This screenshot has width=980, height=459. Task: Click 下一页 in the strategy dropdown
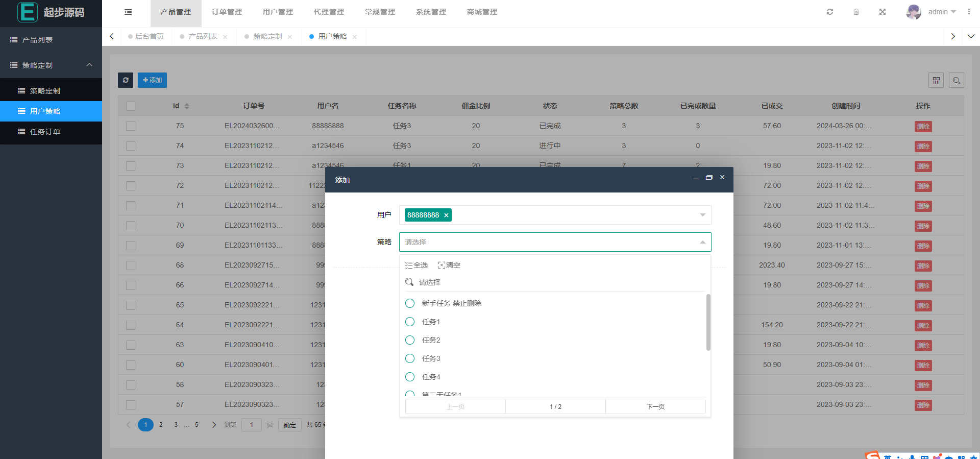coord(655,407)
